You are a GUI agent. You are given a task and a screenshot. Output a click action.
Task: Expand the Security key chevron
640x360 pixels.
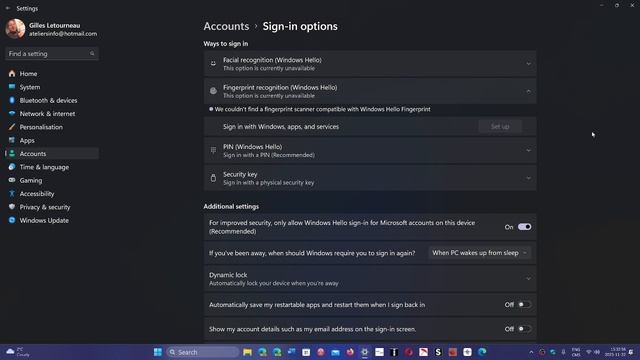(x=529, y=178)
